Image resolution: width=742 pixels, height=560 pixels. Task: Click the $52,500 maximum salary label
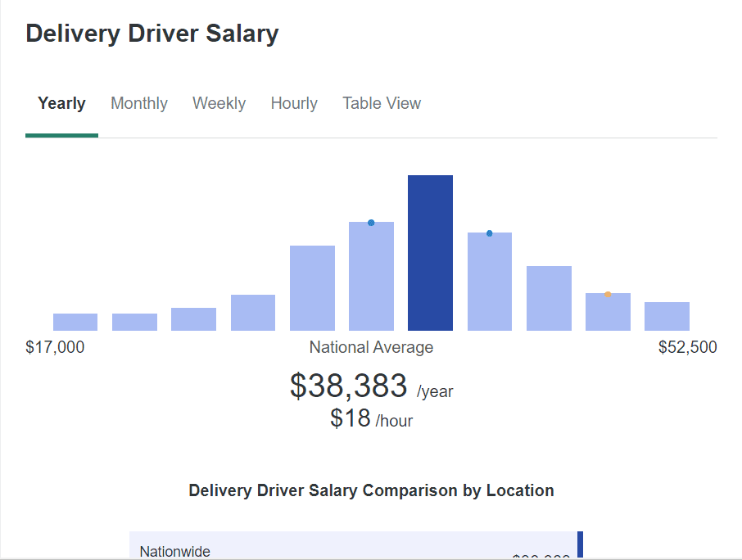(687, 347)
